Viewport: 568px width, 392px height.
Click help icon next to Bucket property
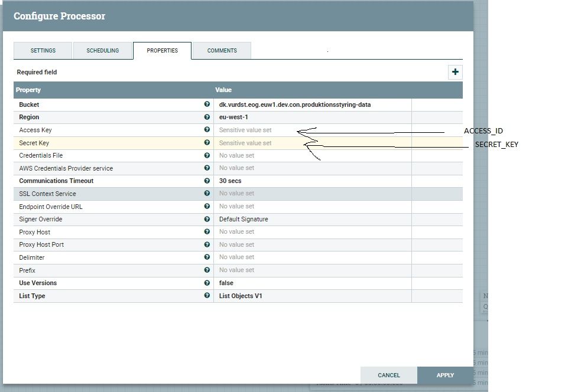tap(207, 104)
